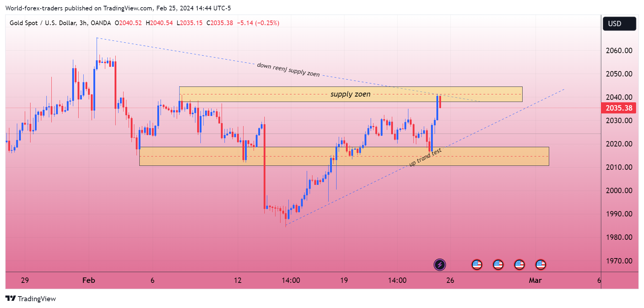Click the 2010.00 price axis label
Image resolution: width=644 pixels, height=308 pixels.
pos(619,167)
